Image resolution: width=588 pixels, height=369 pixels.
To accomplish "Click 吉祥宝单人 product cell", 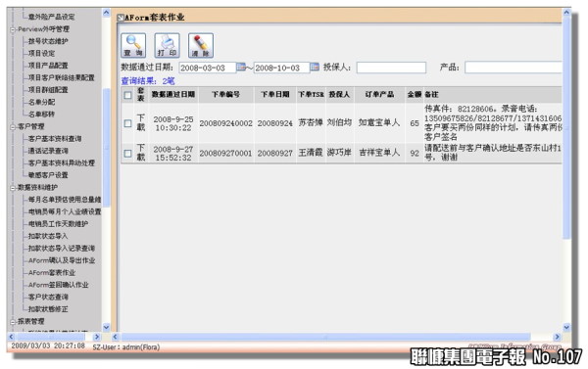I will coord(379,153).
